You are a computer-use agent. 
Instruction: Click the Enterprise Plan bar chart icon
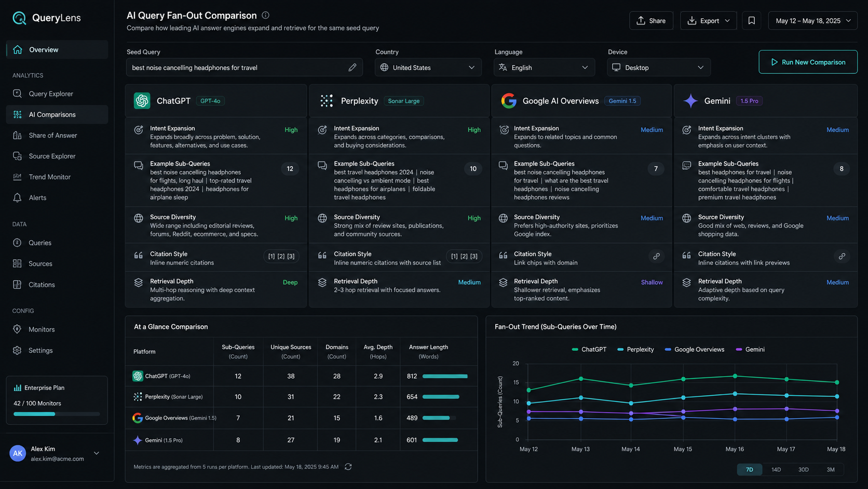18,388
